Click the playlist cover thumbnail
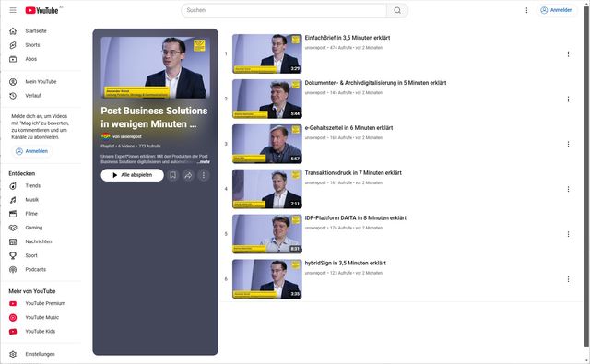 [156, 67]
